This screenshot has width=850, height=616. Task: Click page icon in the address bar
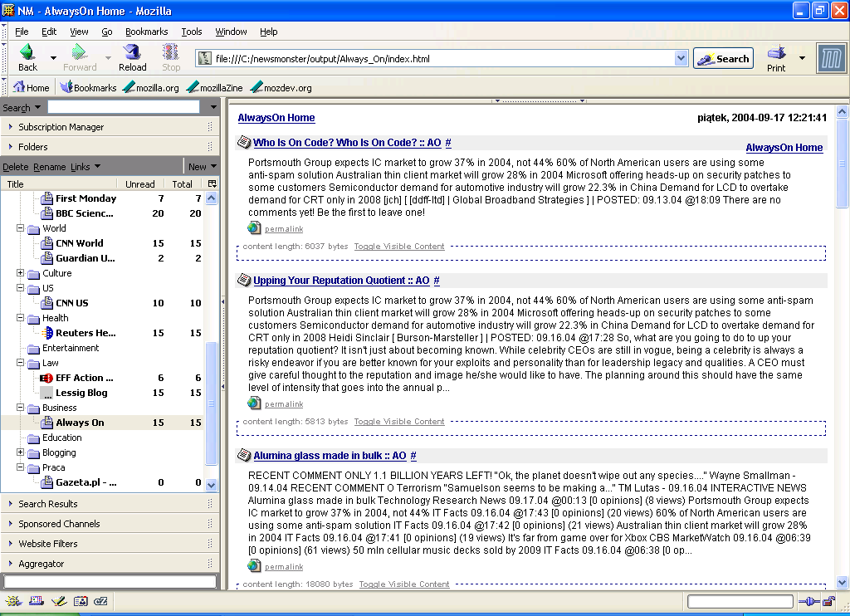204,58
